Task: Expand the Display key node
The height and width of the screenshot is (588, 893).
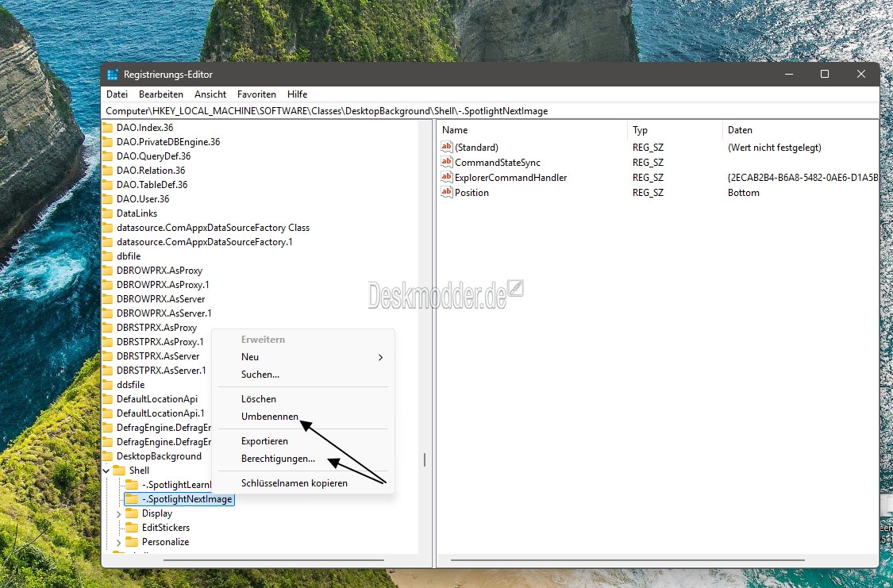Action: click(x=119, y=513)
